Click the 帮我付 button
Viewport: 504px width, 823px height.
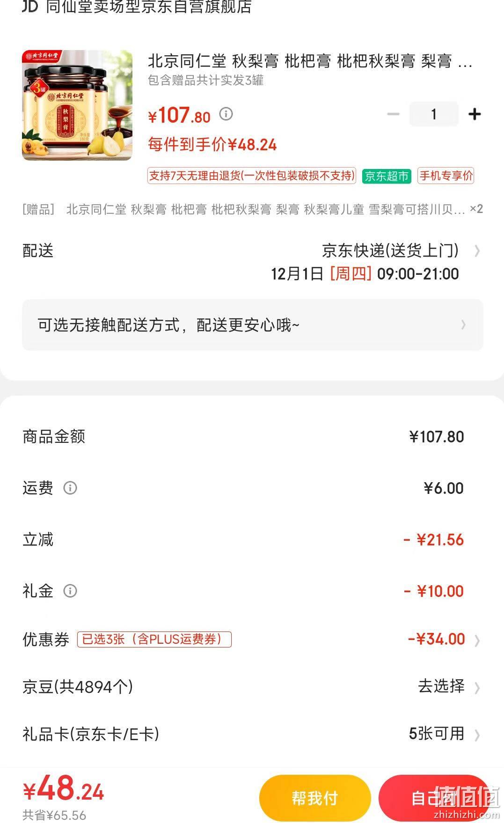tap(315, 798)
